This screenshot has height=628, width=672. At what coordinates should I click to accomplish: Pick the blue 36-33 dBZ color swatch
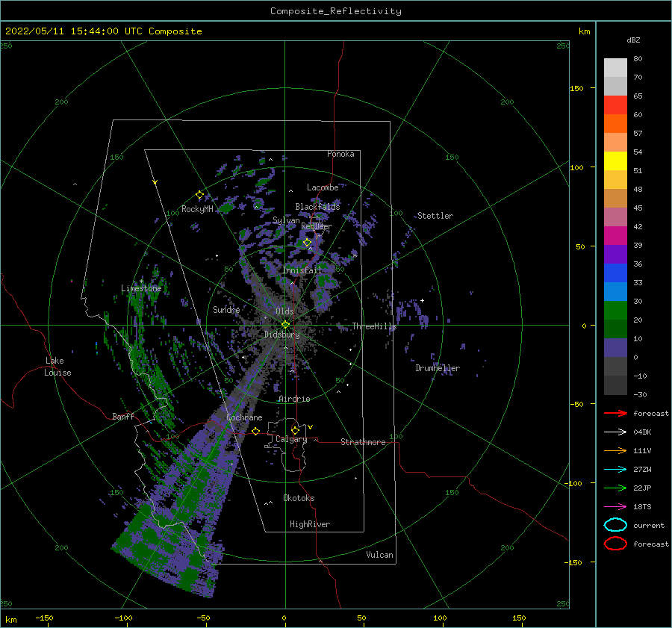(x=615, y=273)
